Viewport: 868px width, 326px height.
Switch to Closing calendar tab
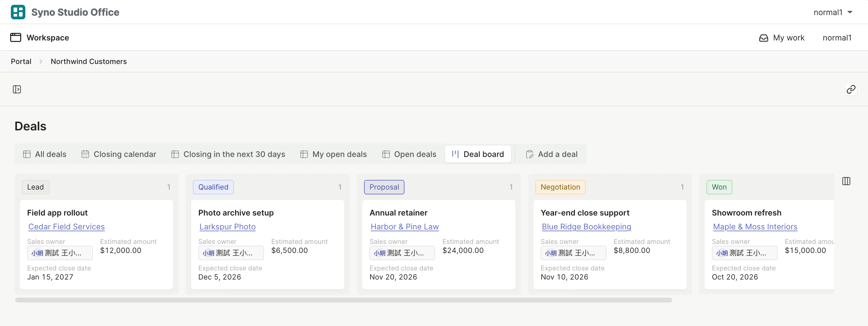[119, 154]
